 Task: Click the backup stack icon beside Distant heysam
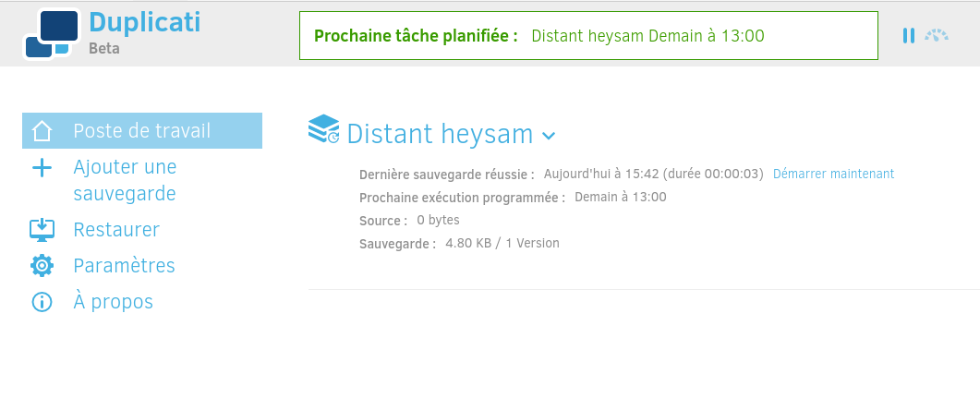[324, 128]
